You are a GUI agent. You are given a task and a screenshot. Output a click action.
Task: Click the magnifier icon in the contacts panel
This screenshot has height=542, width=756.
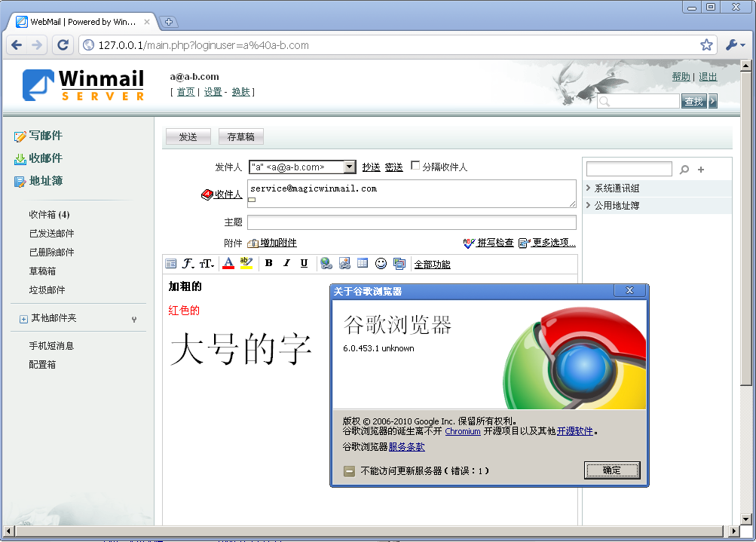coord(684,170)
